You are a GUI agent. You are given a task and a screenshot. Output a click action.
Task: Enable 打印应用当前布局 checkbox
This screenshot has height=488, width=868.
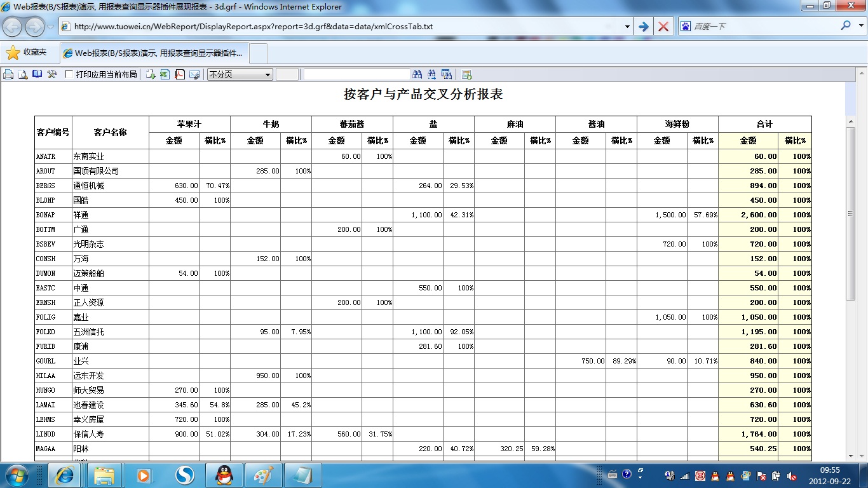[x=69, y=74]
